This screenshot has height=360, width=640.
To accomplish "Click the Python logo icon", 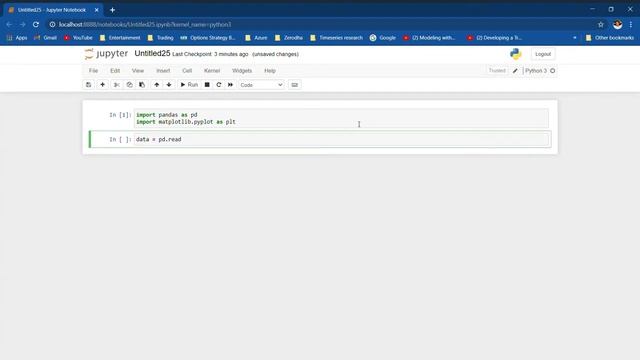I will click(516, 54).
